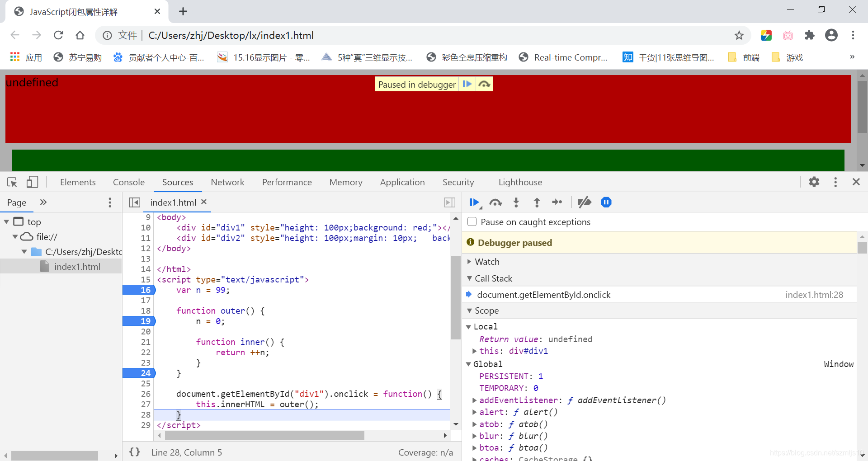Toggle pause on exceptions button
868x461 pixels.
click(x=606, y=202)
